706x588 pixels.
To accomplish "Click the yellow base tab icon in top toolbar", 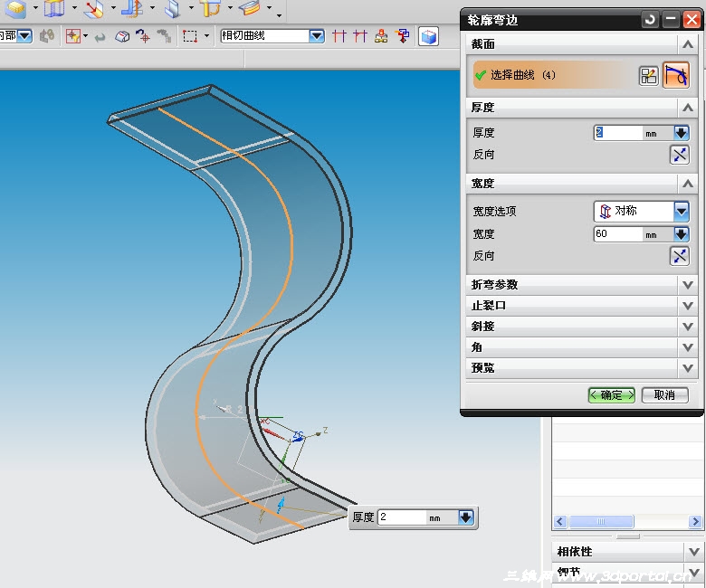I will point(15,8).
